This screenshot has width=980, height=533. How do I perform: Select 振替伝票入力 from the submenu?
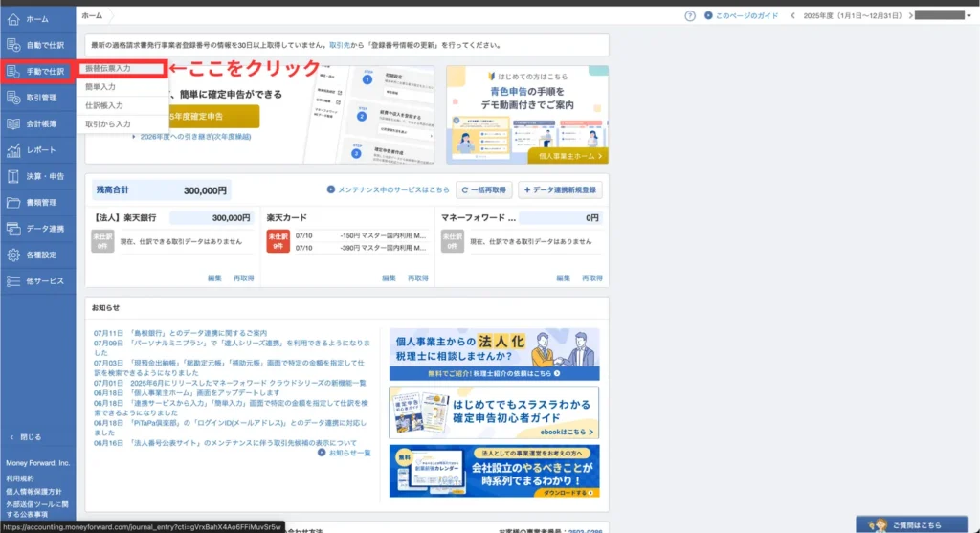(x=108, y=69)
